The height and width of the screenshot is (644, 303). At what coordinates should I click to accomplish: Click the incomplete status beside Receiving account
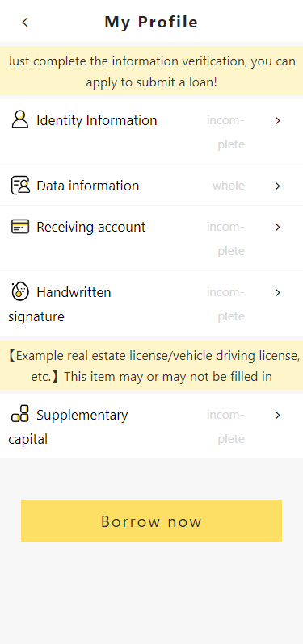click(x=225, y=239)
